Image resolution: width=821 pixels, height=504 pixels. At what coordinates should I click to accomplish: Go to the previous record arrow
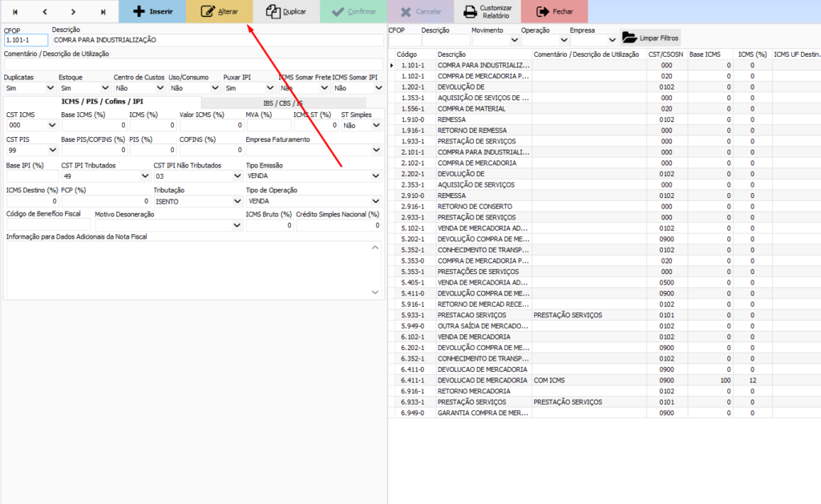44,12
